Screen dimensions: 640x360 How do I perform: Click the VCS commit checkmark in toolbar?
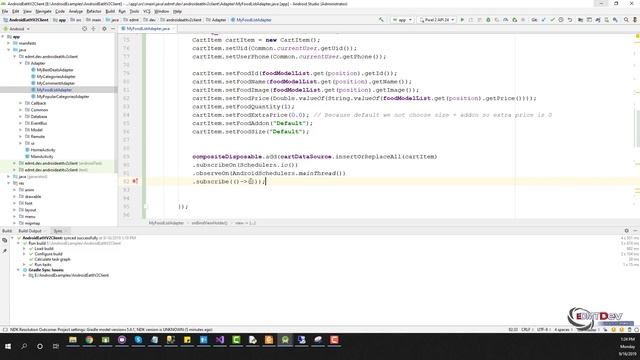(552, 20)
